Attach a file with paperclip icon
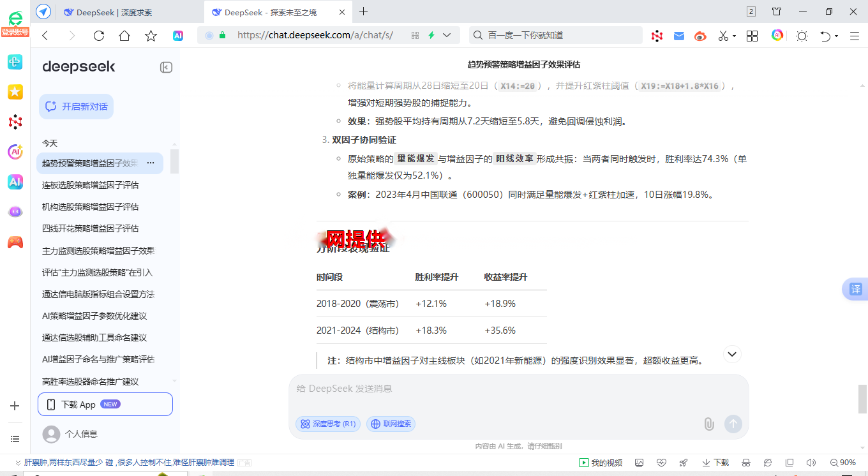The image size is (868, 476). point(708,424)
